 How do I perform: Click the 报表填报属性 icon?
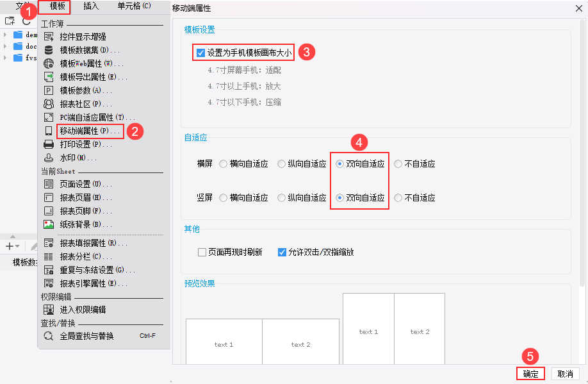coord(49,243)
